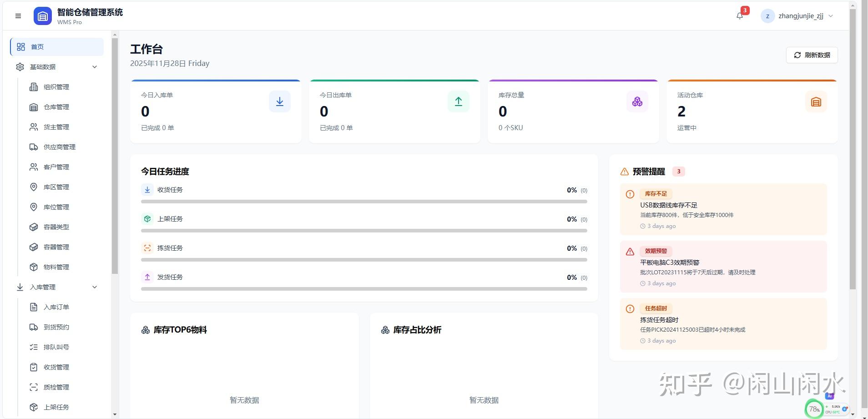Viewport: 868px width, 419px height.
Task: Open the notification bell with badge 3
Action: (740, 16)
